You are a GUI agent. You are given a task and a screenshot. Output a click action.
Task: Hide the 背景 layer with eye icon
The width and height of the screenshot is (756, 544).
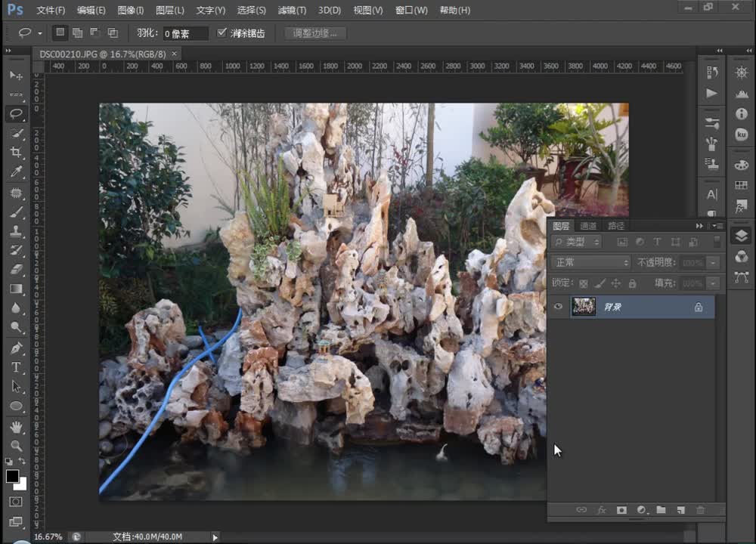click(x=559, y=307)
